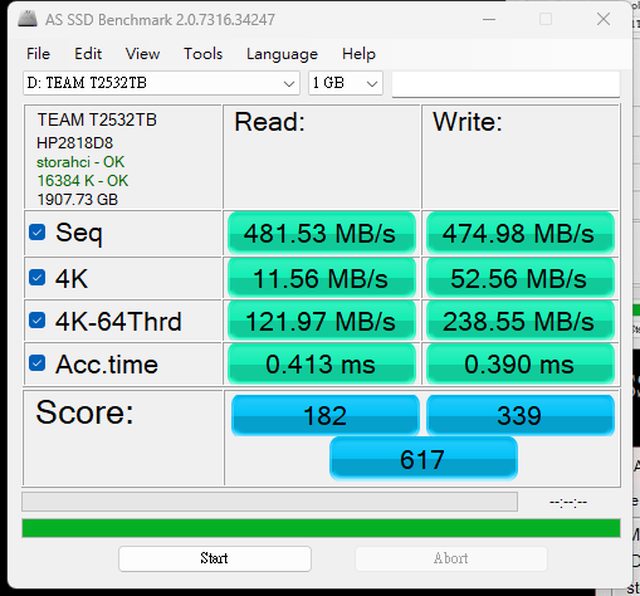This screenshot has height=596, width=640.
Task: Click the green progress bar
Action: tap(320, 528)
